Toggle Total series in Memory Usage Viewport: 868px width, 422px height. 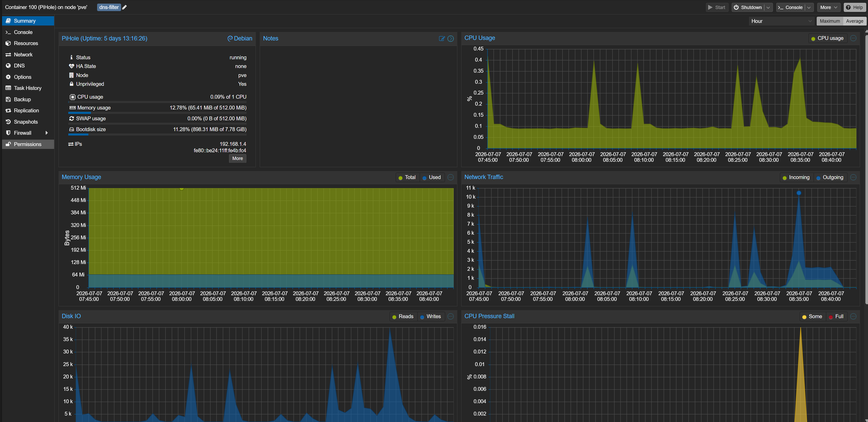coord(407,177)
